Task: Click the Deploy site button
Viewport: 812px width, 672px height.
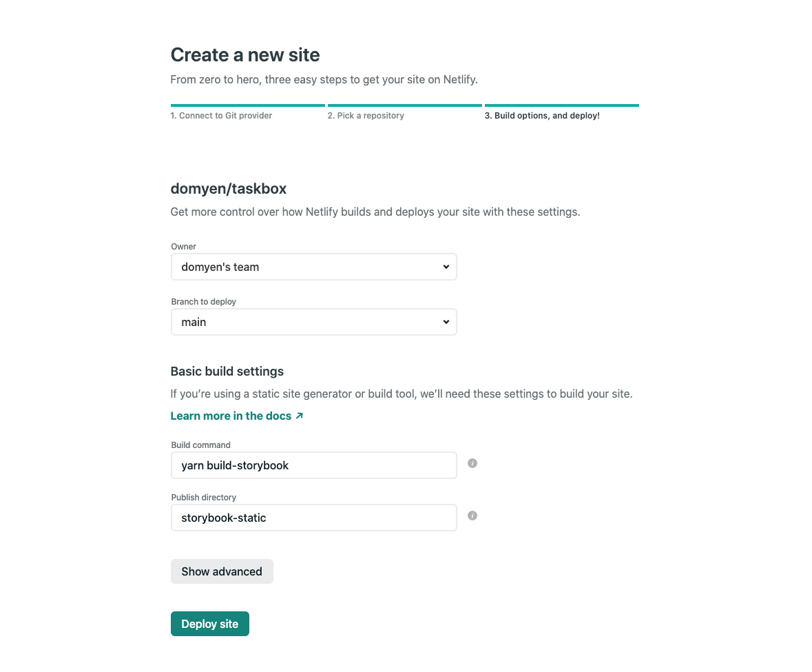Action: click(x=209, y=623)
